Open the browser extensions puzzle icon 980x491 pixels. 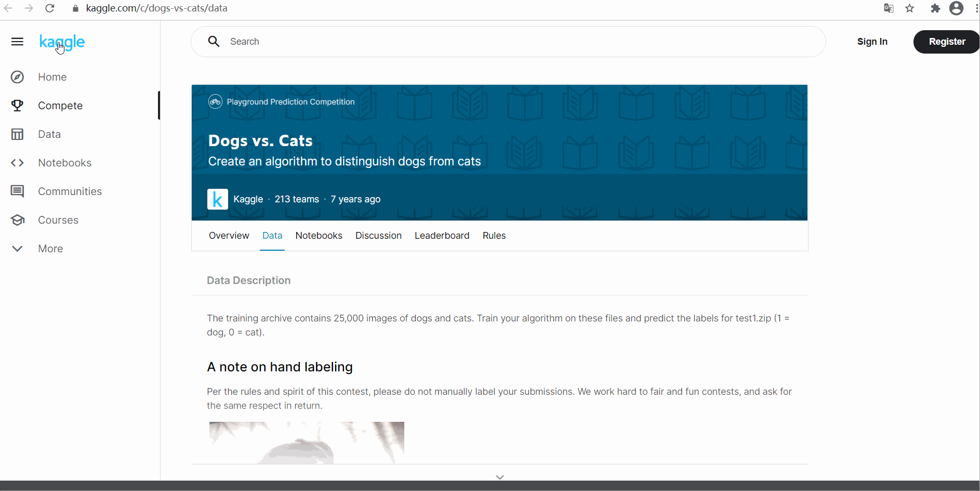pos(935,8)
